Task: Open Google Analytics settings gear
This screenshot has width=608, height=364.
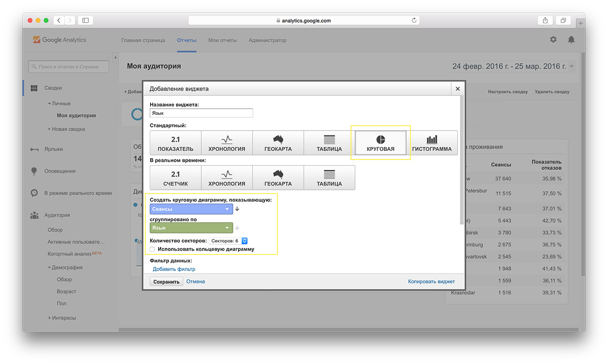Action: (x=553, y=40)
